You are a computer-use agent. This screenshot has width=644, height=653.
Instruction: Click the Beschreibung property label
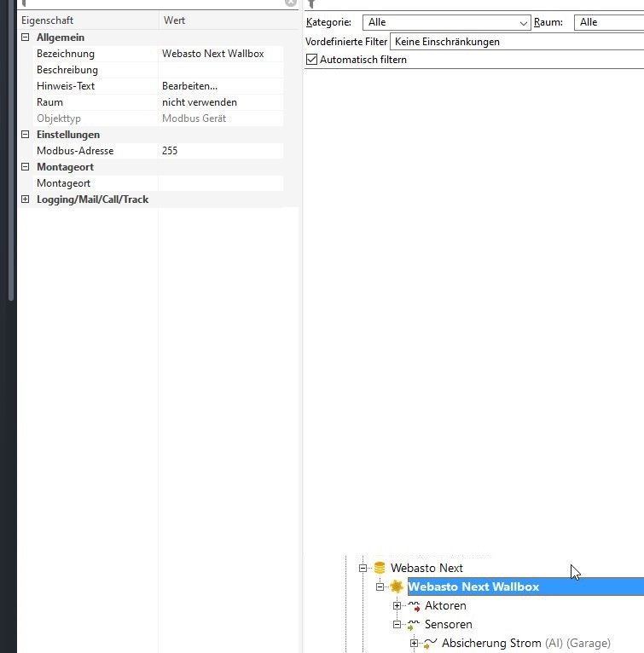(x=67, y=70)
